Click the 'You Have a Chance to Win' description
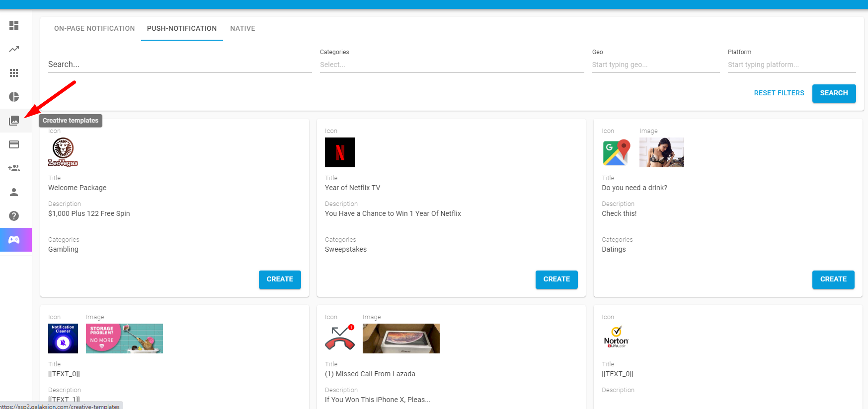Screen dimensions: 868x409 393,213
